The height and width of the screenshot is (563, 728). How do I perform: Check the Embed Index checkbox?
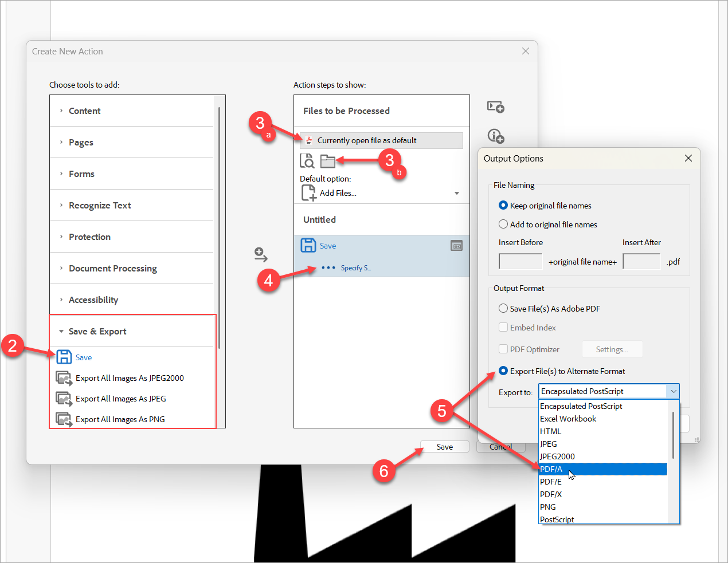[x=503, y=327]
